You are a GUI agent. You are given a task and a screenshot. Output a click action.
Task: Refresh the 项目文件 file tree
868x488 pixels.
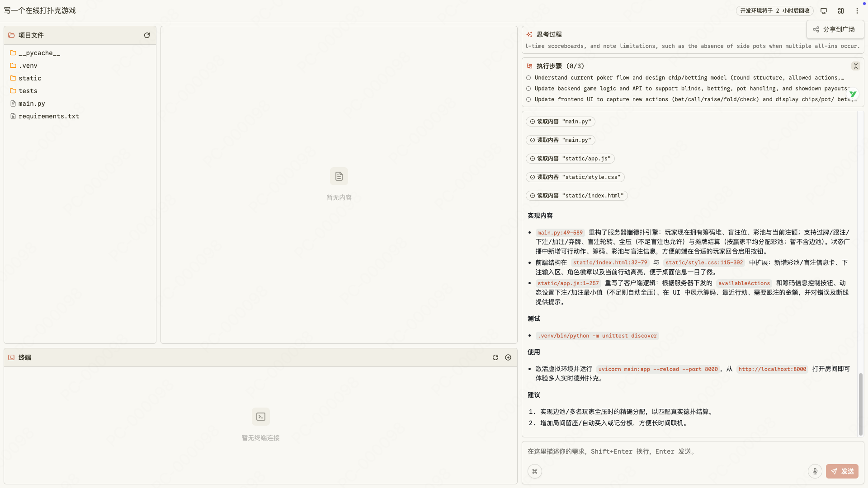click(x=146, y=35)
